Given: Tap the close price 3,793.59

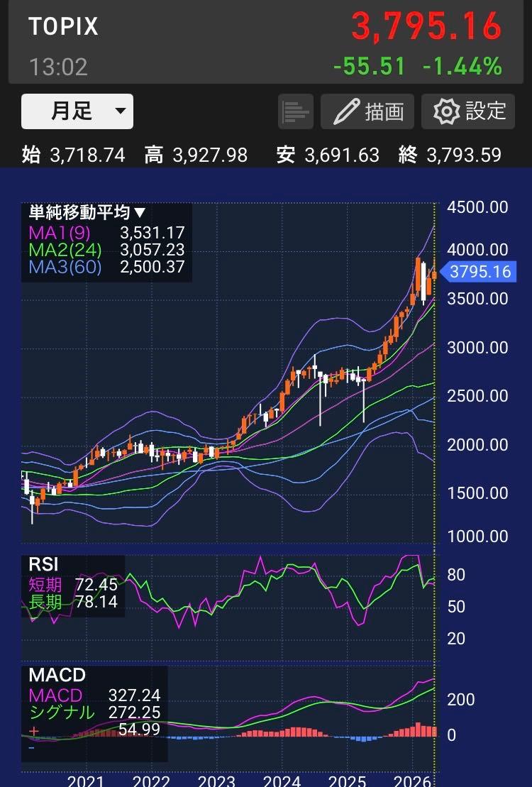Looking at the screenshot, I should pos(464,155).
